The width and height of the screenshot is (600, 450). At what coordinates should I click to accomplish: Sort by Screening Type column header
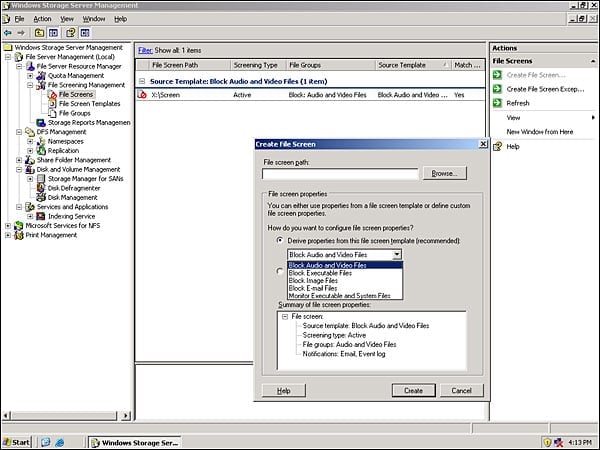click(x=258, y=65)
